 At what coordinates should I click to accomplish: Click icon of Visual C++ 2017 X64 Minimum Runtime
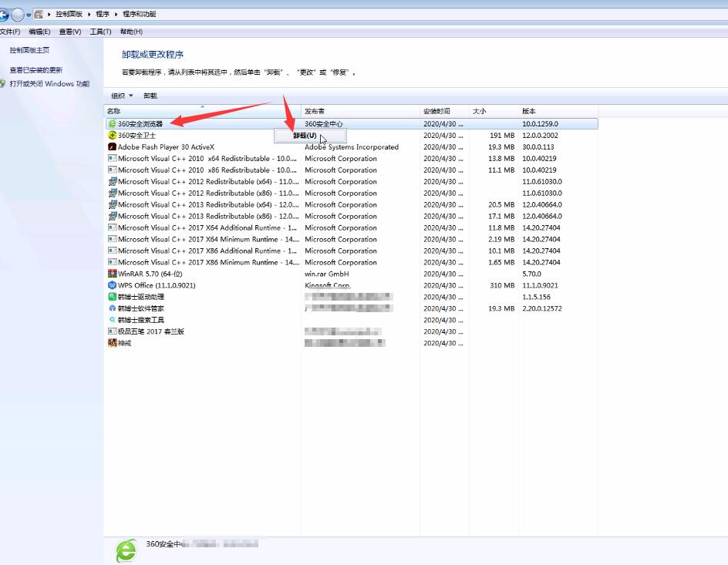pyautogui.click(x=112, y=239)
